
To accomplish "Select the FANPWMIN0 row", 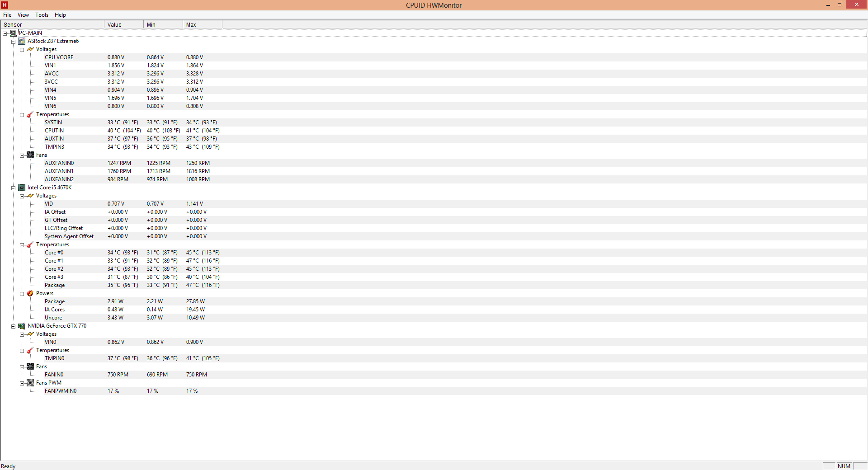I will pos(456,391).
